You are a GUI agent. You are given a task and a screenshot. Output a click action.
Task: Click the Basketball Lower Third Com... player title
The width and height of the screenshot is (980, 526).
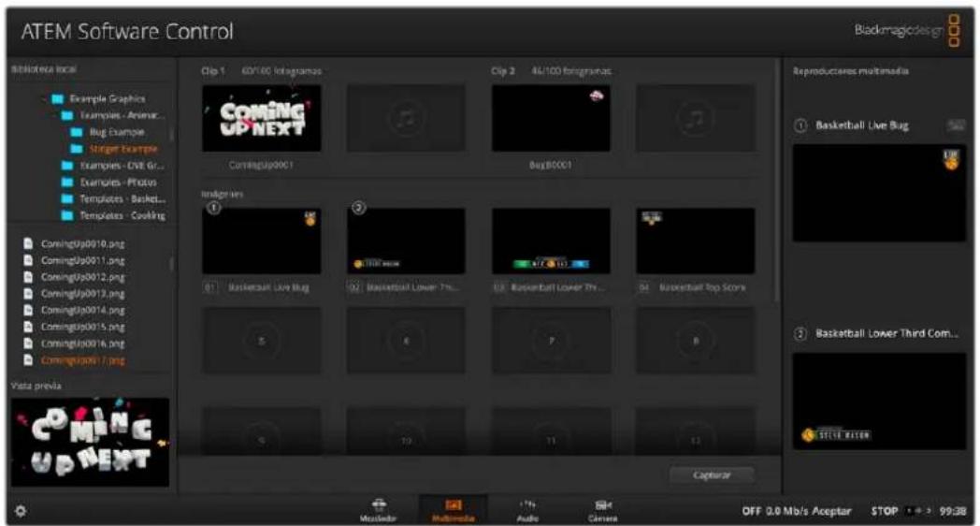click(x=886, y=333)
